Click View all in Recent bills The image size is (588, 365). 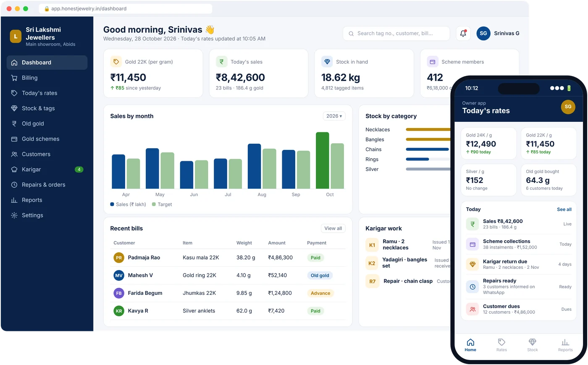point(333,228)
